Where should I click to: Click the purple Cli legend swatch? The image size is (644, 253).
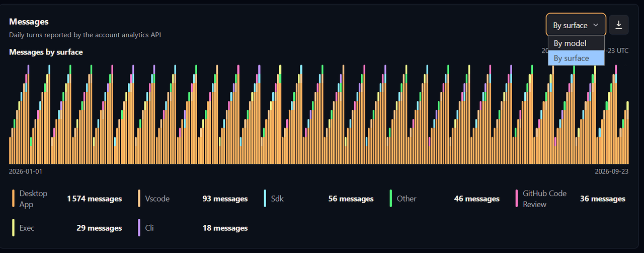[139, 228]
